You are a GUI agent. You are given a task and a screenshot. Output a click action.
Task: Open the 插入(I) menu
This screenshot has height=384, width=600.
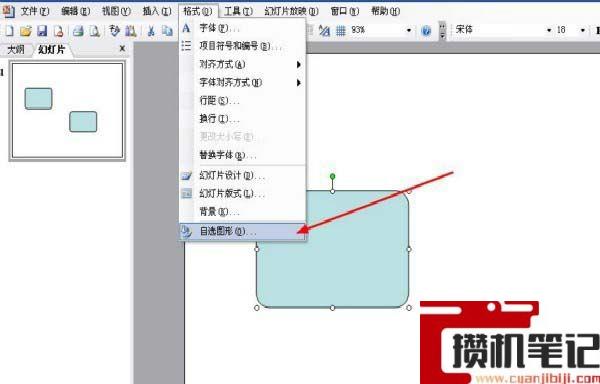tap(157, 11)
